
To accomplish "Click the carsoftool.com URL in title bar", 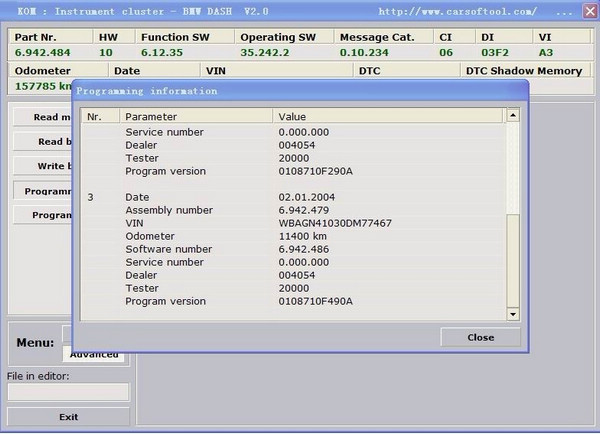I will point(457,11).
